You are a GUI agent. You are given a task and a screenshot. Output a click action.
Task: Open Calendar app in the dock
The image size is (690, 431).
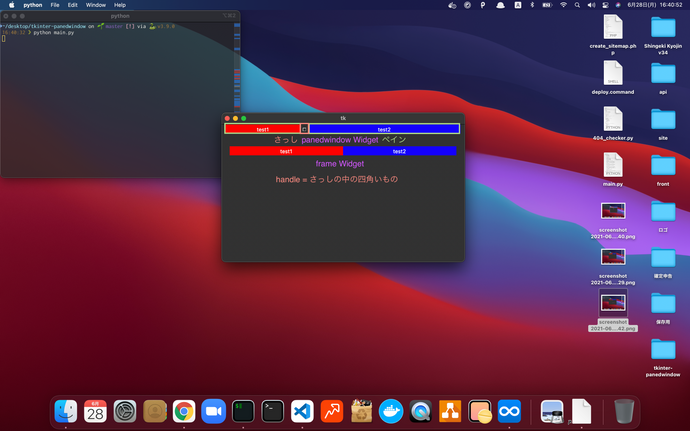pos(96,410)
